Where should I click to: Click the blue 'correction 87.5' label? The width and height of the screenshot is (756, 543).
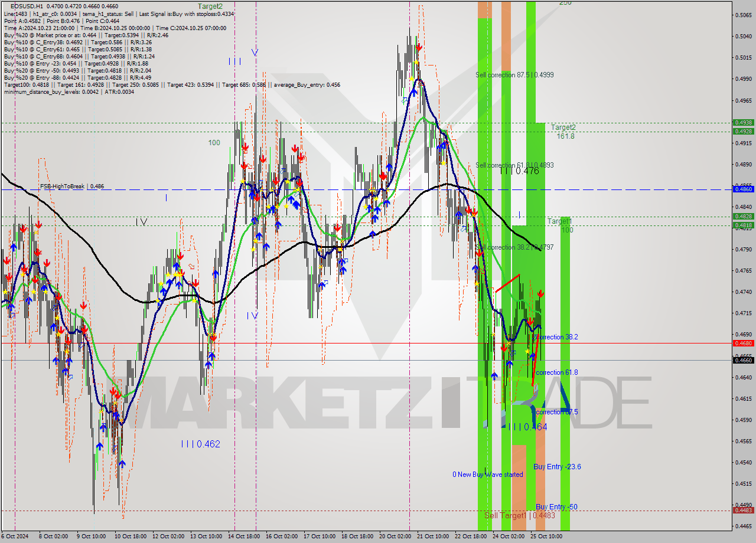pyautogui.click(x=556, y=412)
